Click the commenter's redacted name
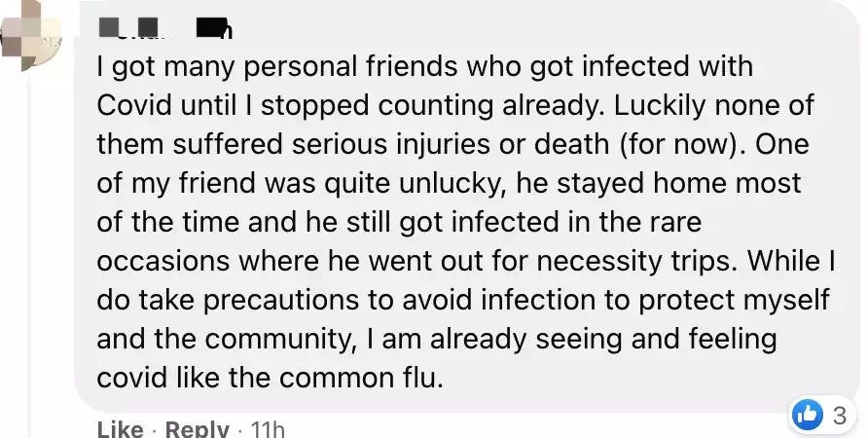Image resolution: width=868 pixels, height=438 pixels. click(163, 28)
